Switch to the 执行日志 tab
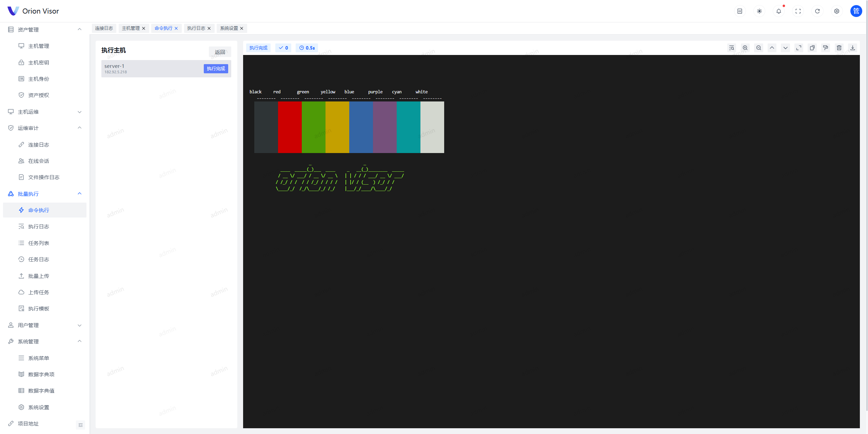 click(196, 28)
